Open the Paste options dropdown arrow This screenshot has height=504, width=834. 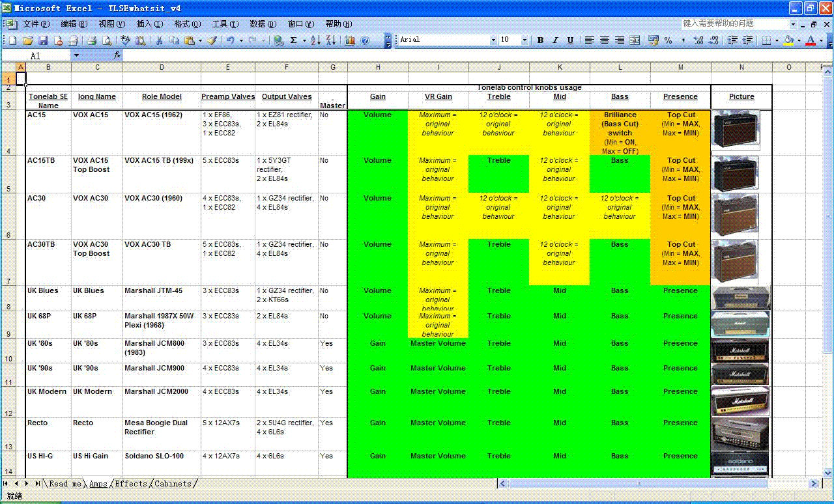click(199, 40)
